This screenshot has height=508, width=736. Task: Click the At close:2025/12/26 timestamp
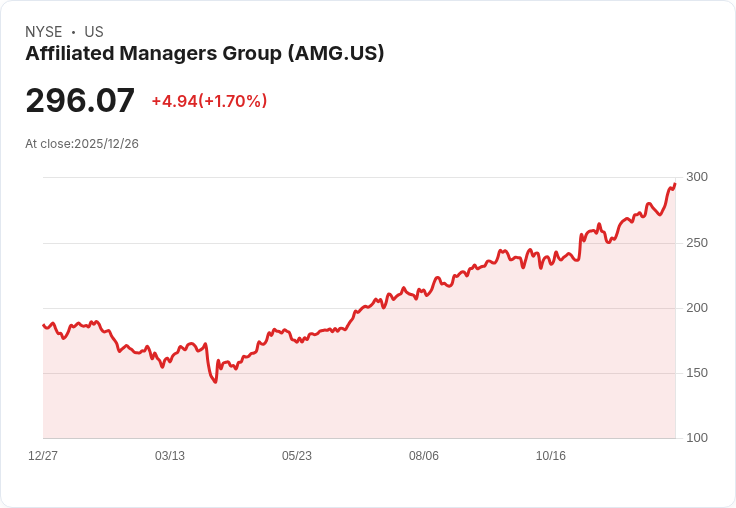pyautogui.click(x=82, y=144)
